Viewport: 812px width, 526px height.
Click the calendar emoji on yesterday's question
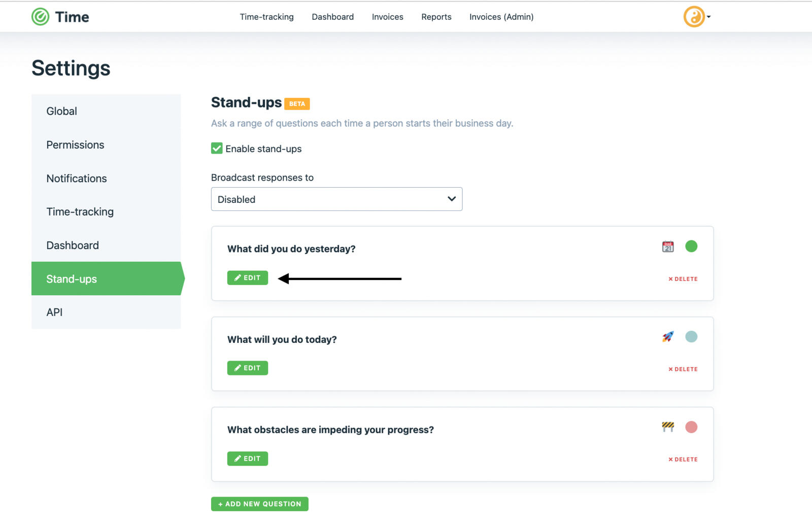[x=668, y=246]
